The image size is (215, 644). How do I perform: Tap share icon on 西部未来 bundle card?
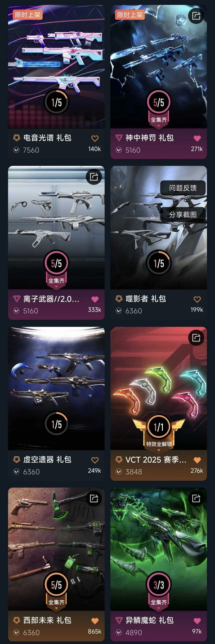click(x=94, y=499)
